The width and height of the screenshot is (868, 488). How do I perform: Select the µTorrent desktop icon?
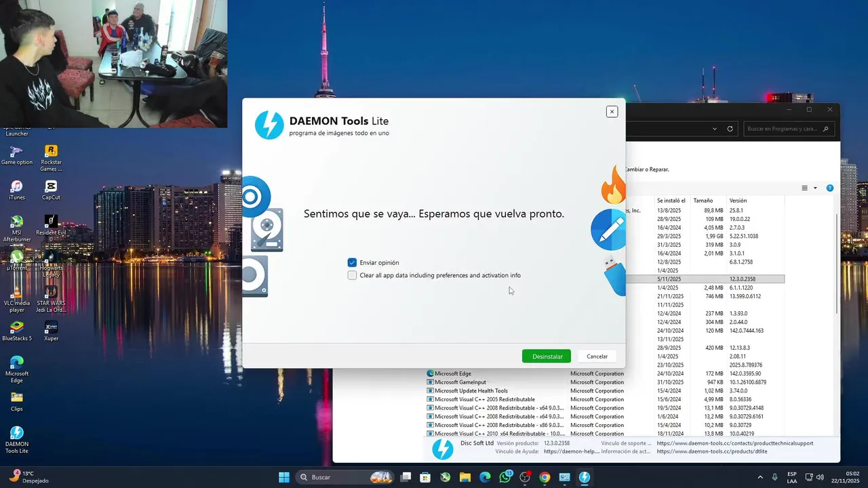pyautogui.click(x=16, y=261)
